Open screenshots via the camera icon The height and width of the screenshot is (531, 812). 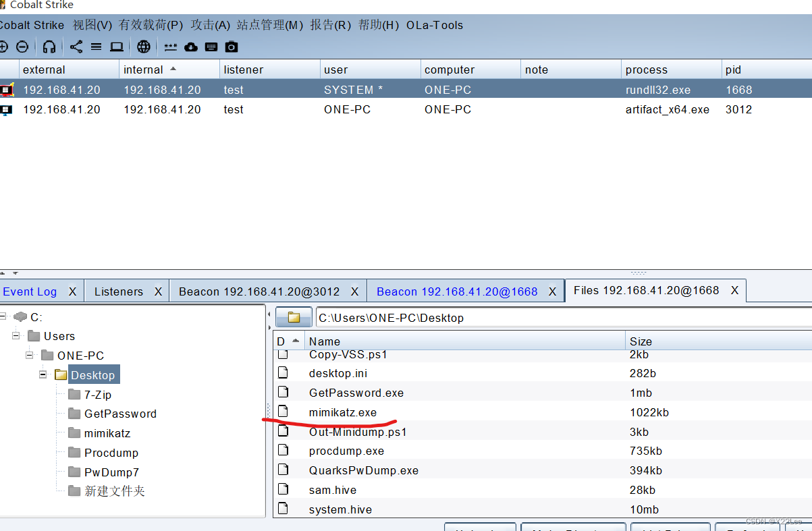coord(232,47)
